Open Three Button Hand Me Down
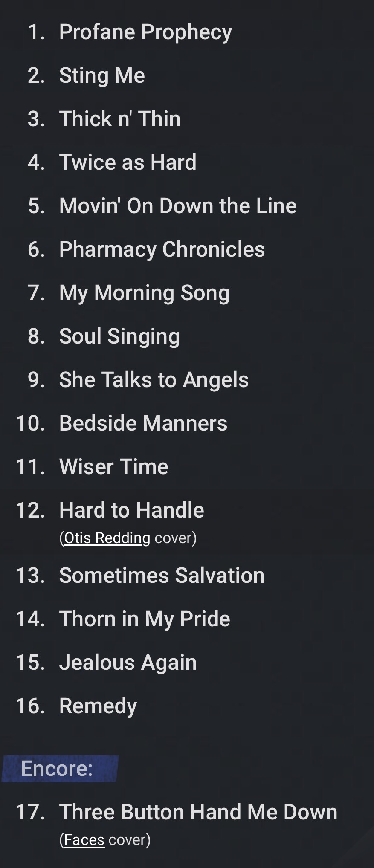Viewport: 374px width, 868px height. [198, 812]
